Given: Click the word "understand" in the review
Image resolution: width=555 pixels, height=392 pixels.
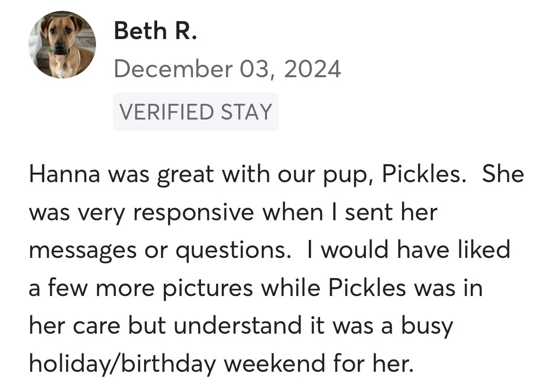Looking at the screenshot, I should 238,326.
